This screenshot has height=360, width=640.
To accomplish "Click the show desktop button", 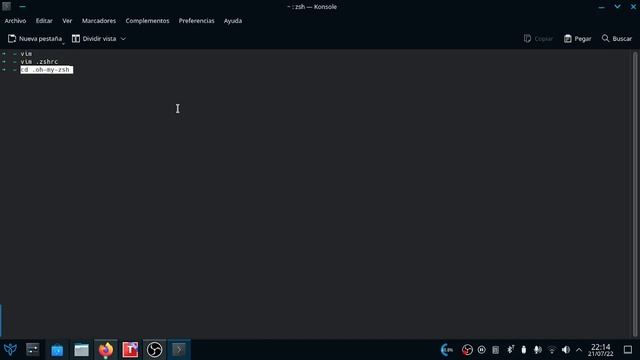I will 628,350.
